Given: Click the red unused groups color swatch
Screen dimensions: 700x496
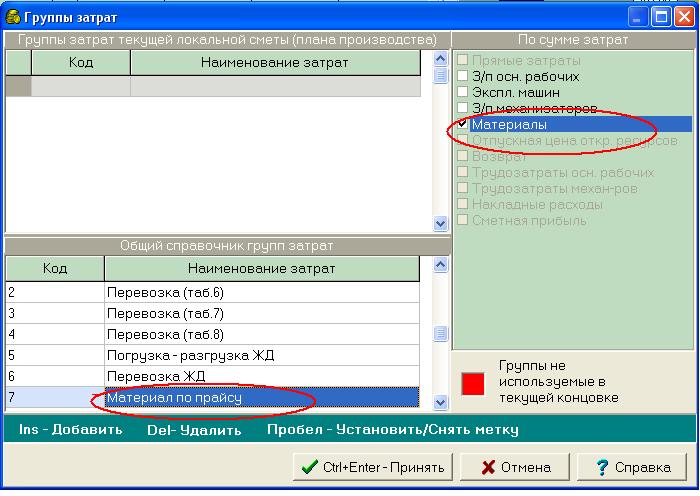Looking at the screenshot, I should 473,382.
